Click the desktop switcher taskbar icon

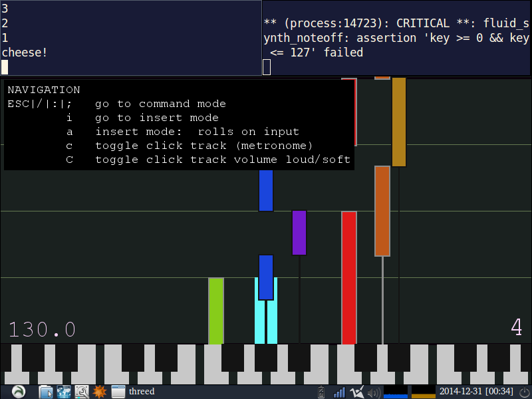tap(64, 392)
